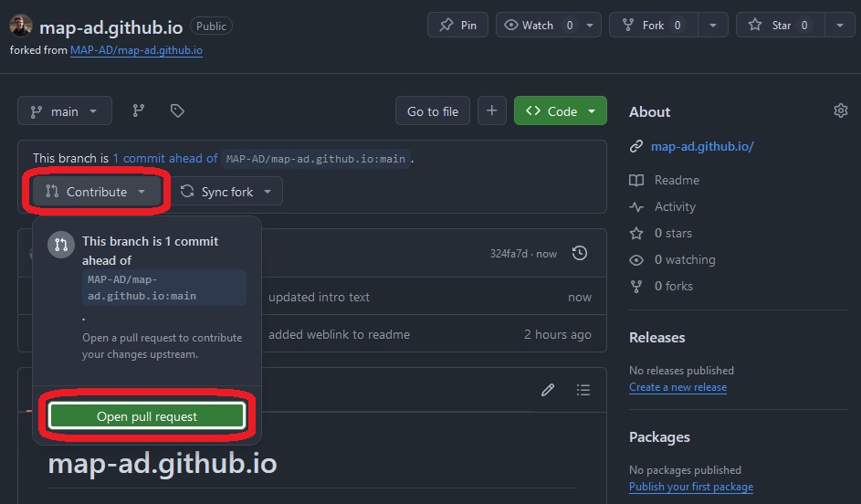Image resolution: width=861 pixels, height=504 pixels.
Task: Open the Packages heading link
Action: (x=659, y=437)
